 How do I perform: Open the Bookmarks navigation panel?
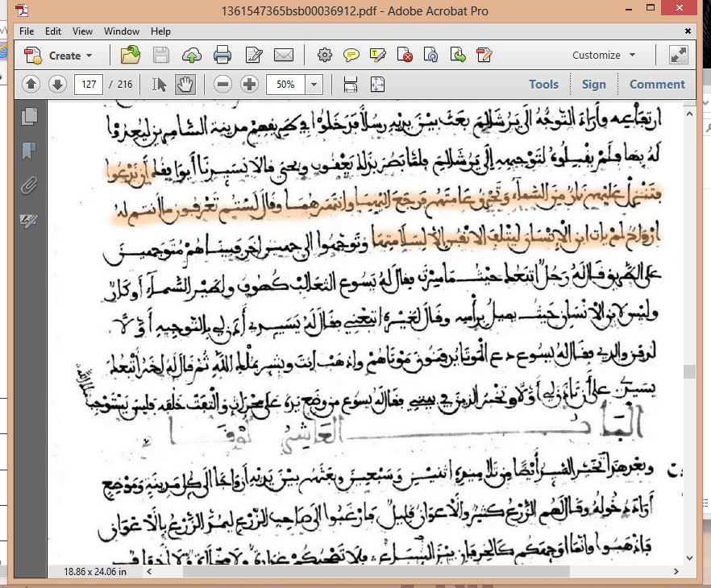pyautogui.click(x=29, y=151)
